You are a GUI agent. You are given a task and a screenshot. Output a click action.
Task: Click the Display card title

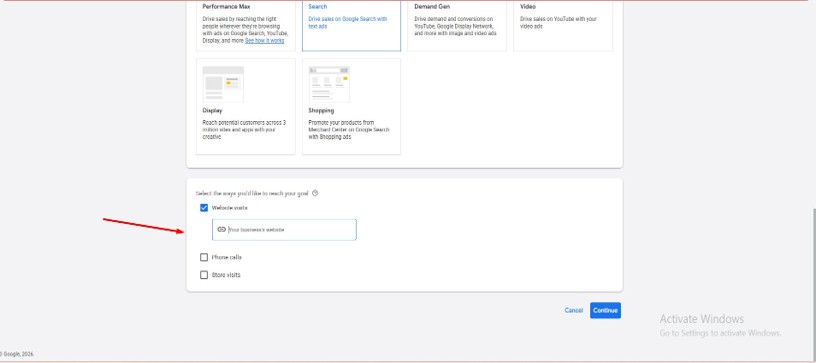(212, 111)
